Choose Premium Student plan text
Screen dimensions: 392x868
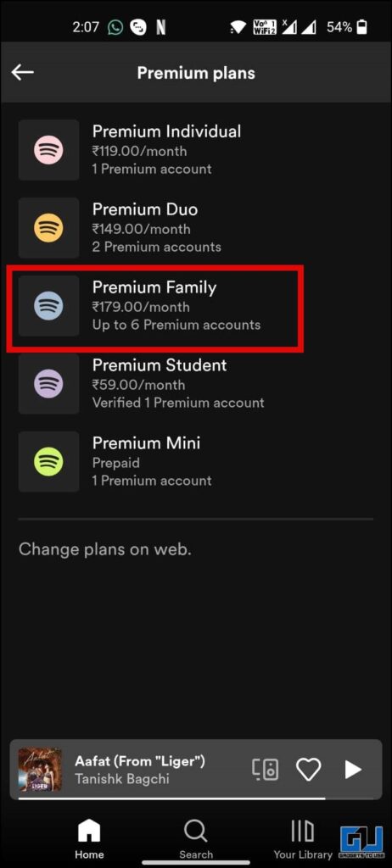pos(160,365)
